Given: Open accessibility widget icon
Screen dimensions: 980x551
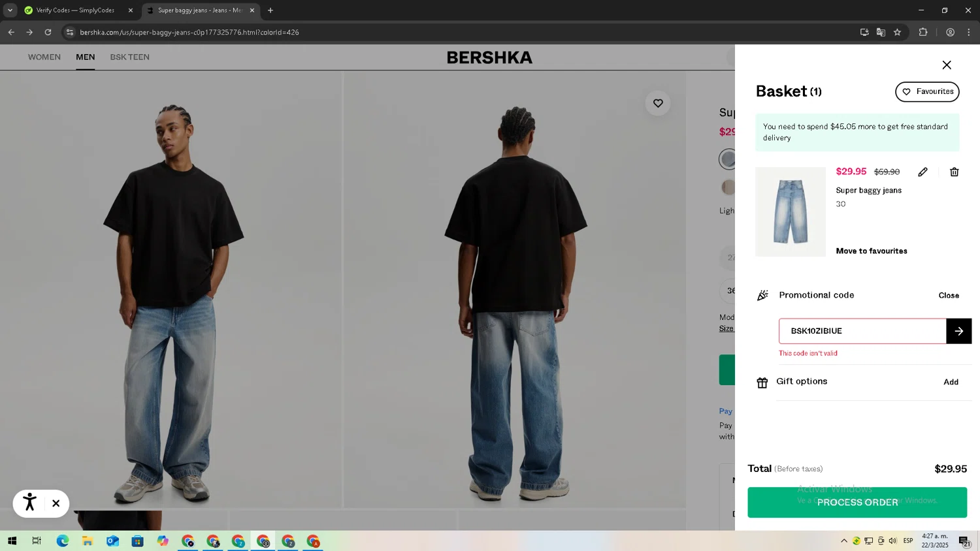Looking at the screenshot, I should [x=29, y=503].
